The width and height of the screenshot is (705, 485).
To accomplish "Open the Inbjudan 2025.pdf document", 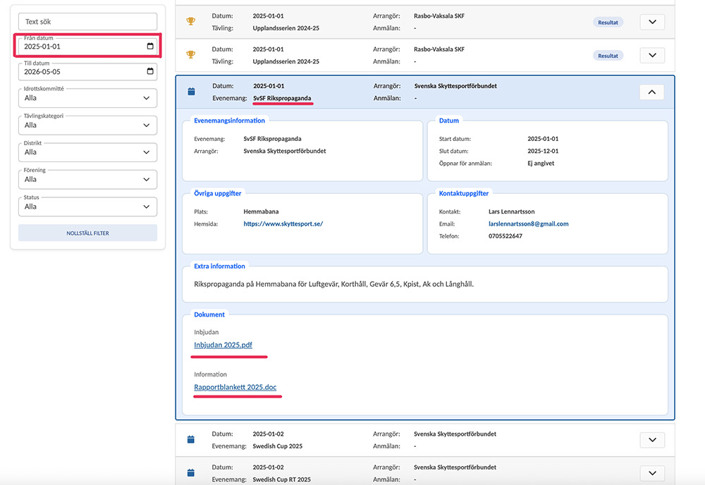I will click(223, 345).
